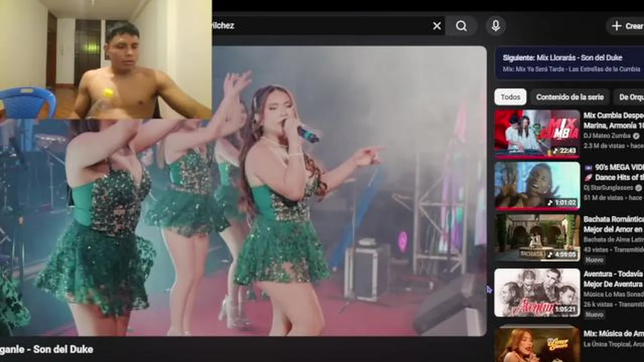
Task: Open 90's MEGA video thumbnail 1:01:02
Action: click(x=537, y=185)
